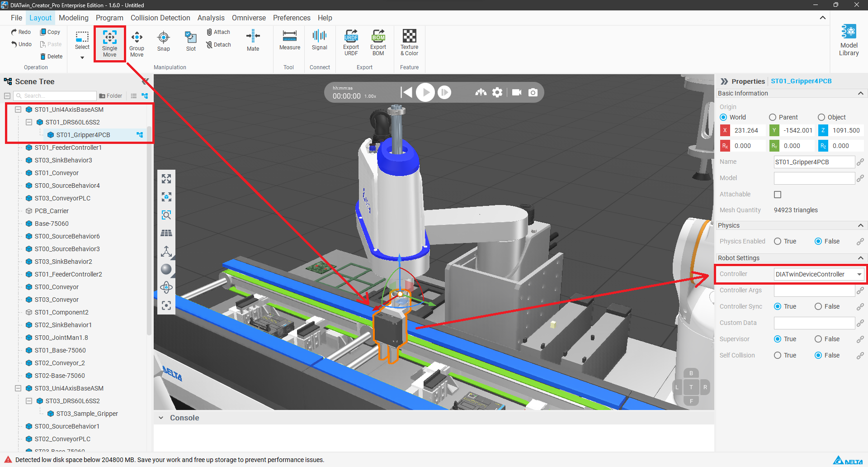Open the Mate tool

pyautogui.click(x=253, y=41)
